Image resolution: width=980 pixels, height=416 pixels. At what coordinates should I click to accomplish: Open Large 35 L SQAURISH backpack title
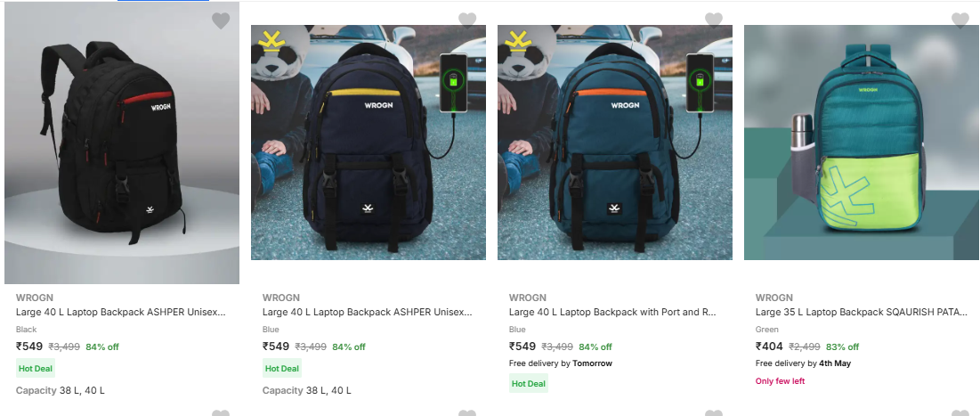point(862,312)
